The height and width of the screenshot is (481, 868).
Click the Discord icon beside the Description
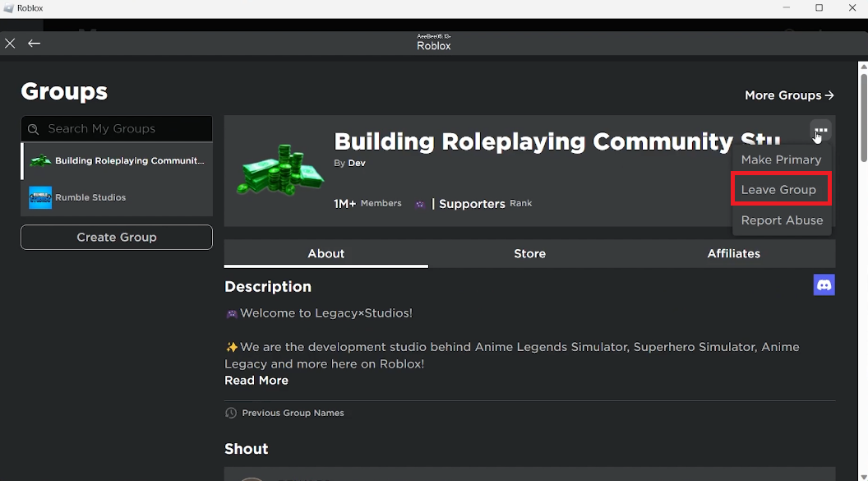824,284
